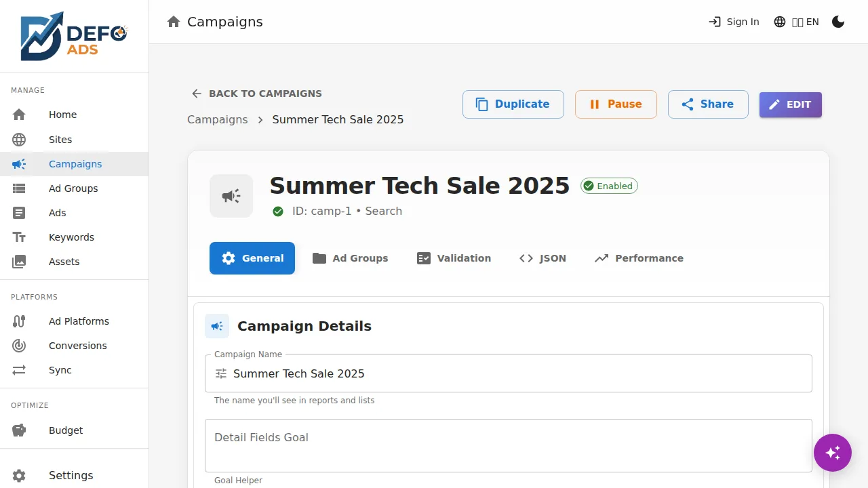Click the green check next to ID

[278, 211]
